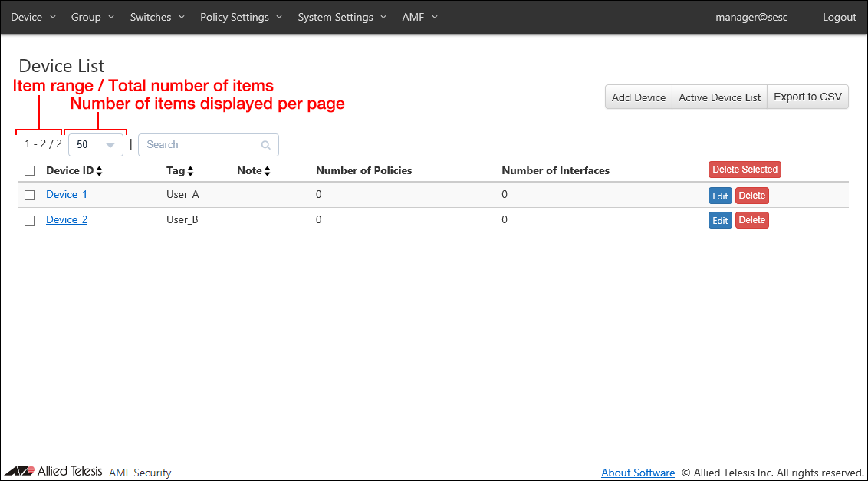
Task: Sort the list by Note column
Action: point(267,171)
